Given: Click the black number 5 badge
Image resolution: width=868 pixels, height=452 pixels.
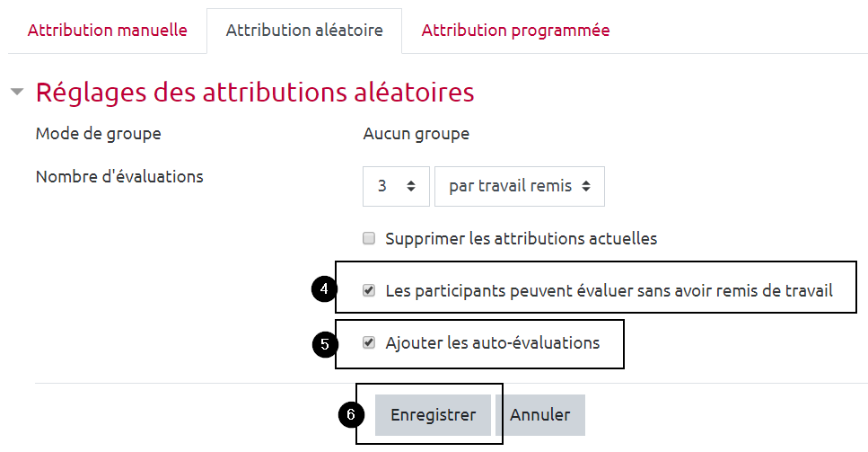Looking at the screenshot, I should [323, 343].
